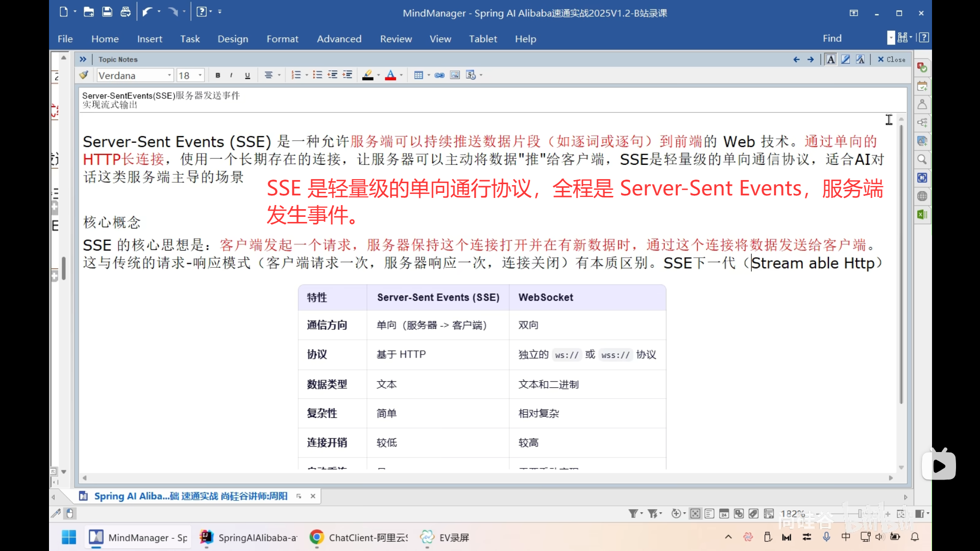Toggle bold formatting

[x=218, y=76]
